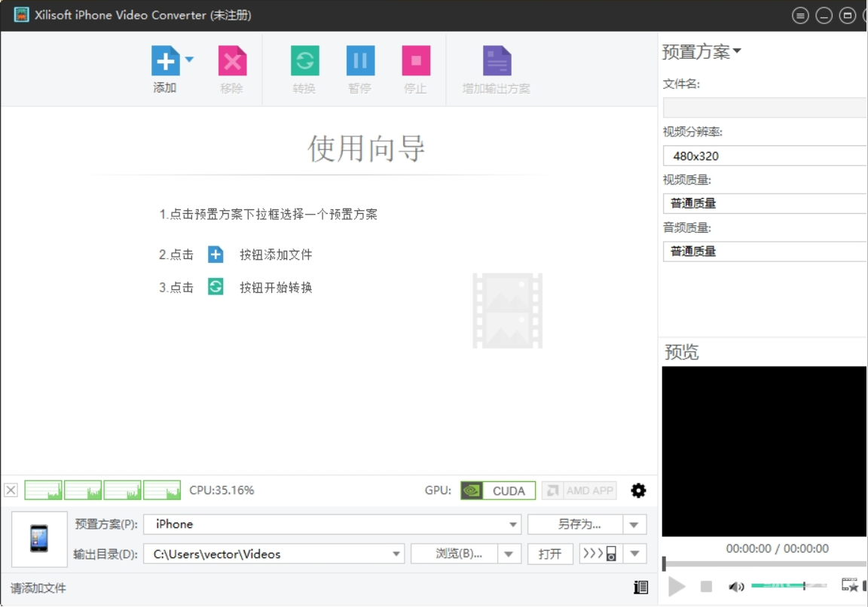Viewport: 868px width, 607px height.
Task: Click the 00:00:00 / 00:00:00 timecode
Action: 778,548
